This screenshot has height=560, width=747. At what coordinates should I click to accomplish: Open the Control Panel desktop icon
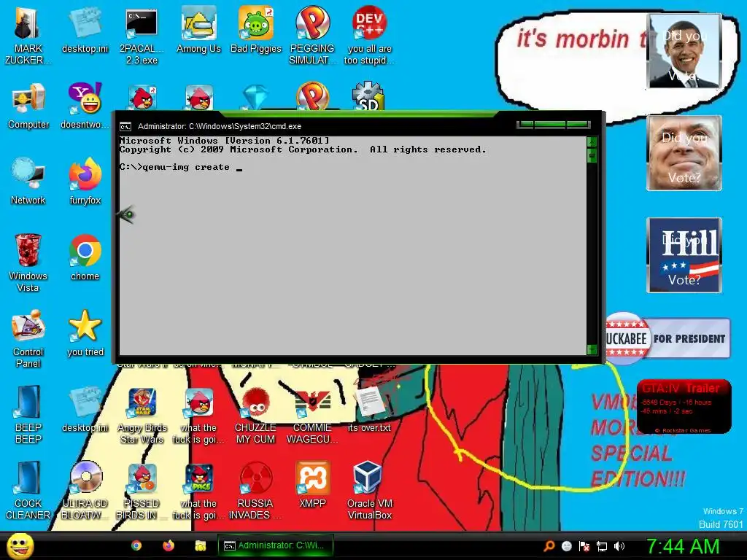coord(28,338)
